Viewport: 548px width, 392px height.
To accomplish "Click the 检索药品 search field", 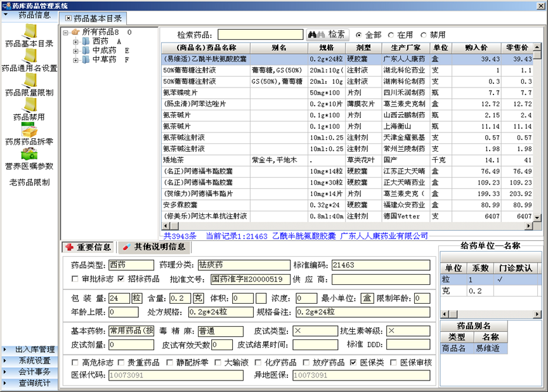I will click(261, 35).
